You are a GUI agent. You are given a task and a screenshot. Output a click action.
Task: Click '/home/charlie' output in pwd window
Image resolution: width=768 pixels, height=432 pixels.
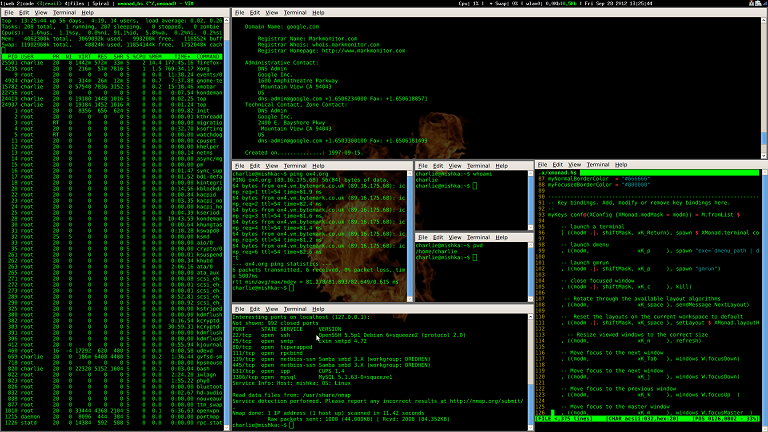(436, 252)
